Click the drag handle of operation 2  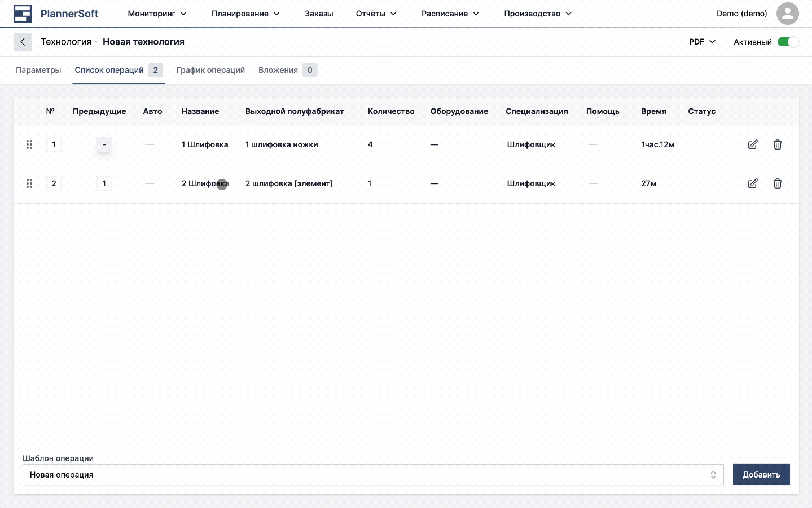[x=29, y=183]
